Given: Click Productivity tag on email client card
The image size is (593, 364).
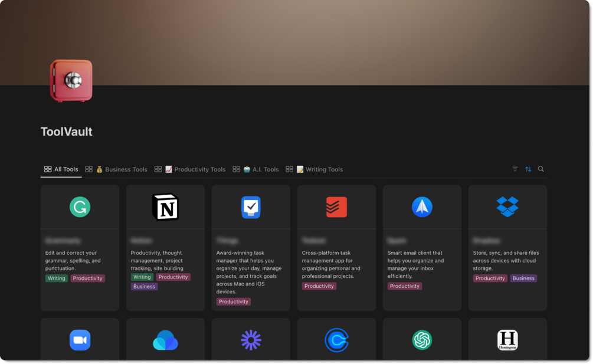Looking at the screenshot, I should [x=405, y=286].
